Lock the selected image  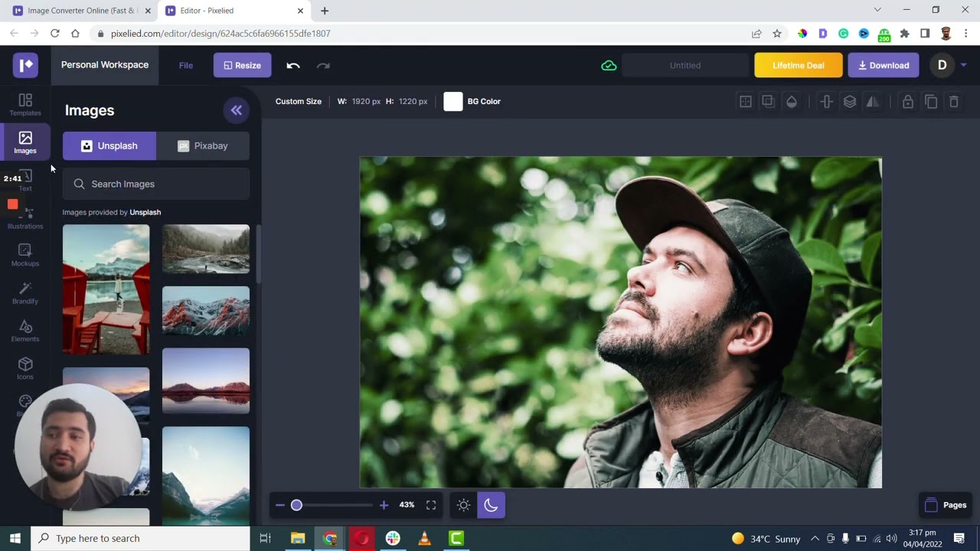click(x=908, y=101)
